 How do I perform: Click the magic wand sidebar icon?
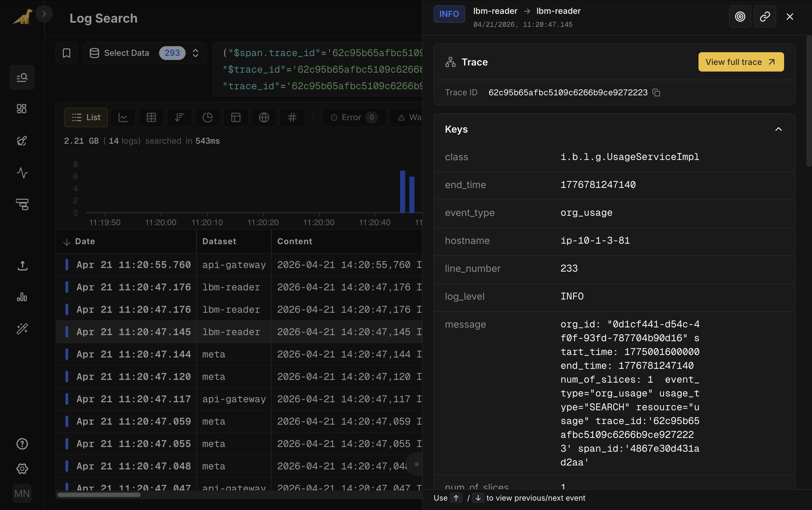pos(22,328)
